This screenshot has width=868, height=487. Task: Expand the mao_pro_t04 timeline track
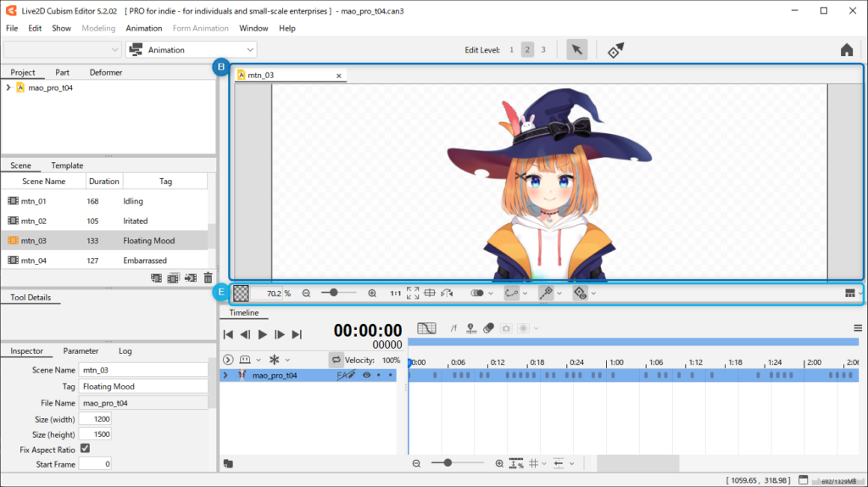point(225,375)
